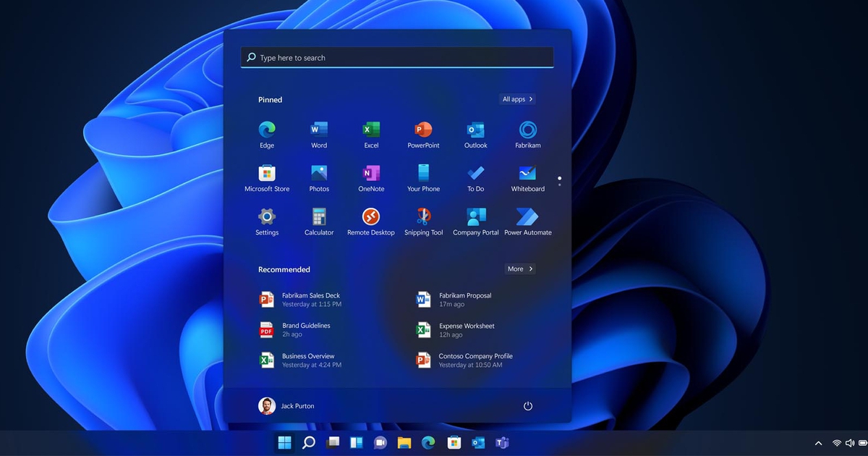Open Microsoft Edge from the taskbar

coord(428,442)
